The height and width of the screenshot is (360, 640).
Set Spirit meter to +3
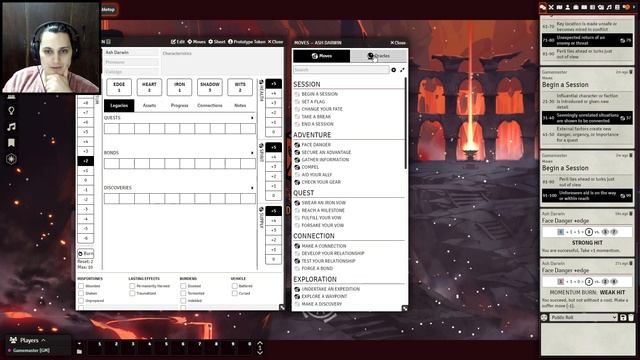273,167
